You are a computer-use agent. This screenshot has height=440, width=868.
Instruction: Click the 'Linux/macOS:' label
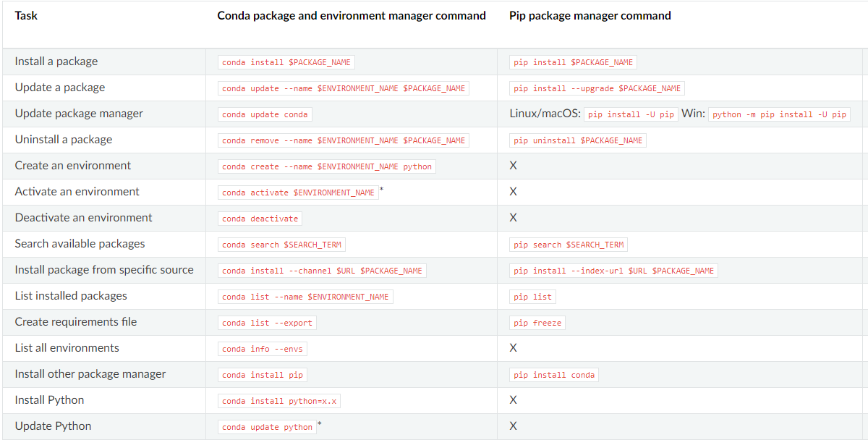coord(545,114)
